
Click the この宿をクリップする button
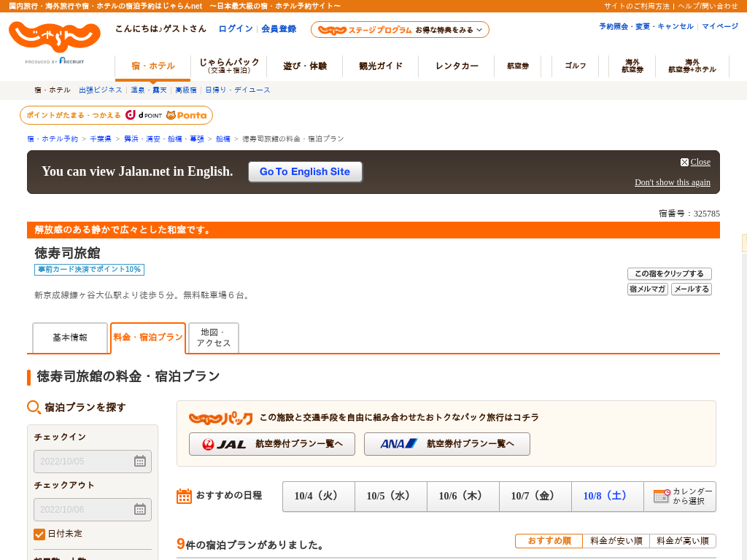(x=670, y=274)
